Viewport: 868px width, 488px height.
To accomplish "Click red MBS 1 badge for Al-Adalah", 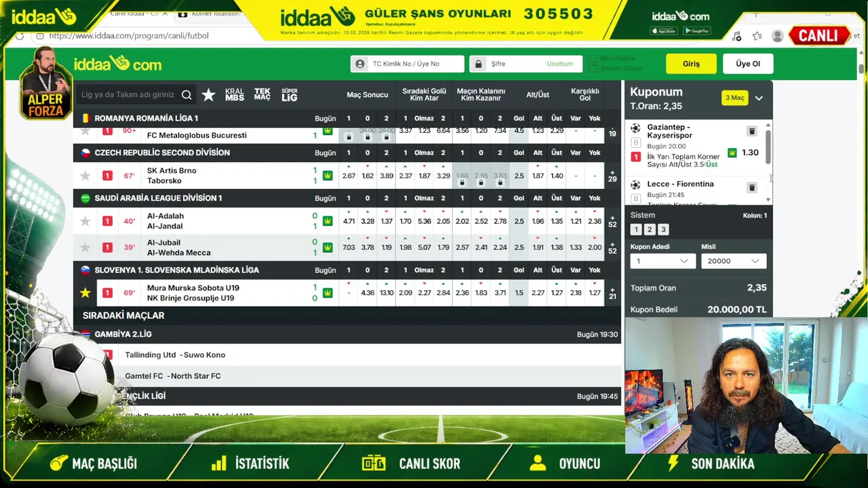I will tap(107, 221).
